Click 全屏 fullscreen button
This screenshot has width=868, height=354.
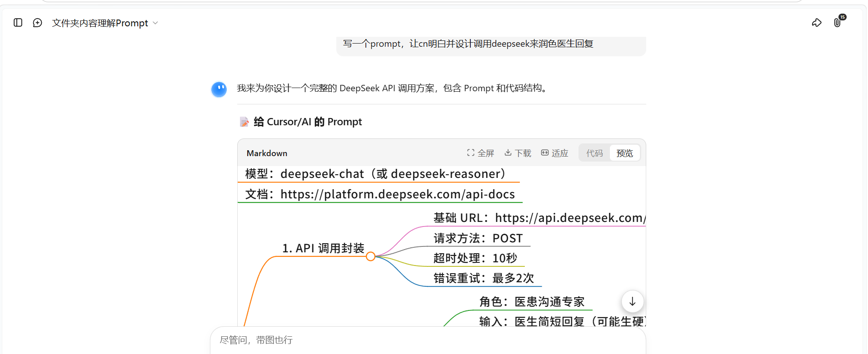[x=480, y=153]
